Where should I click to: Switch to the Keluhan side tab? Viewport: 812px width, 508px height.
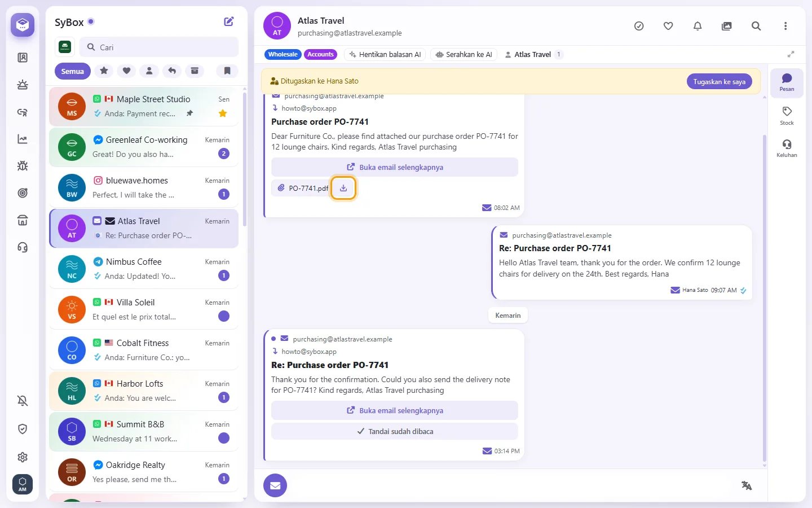coord(787,148)
